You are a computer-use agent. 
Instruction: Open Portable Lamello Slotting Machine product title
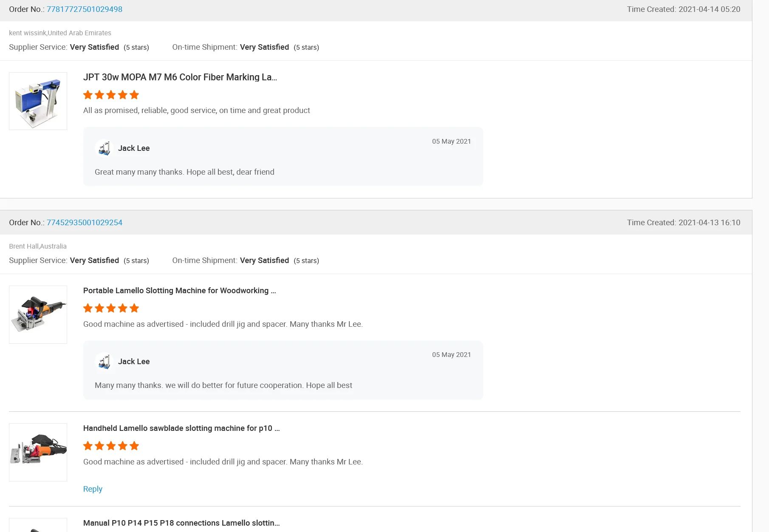179,291
